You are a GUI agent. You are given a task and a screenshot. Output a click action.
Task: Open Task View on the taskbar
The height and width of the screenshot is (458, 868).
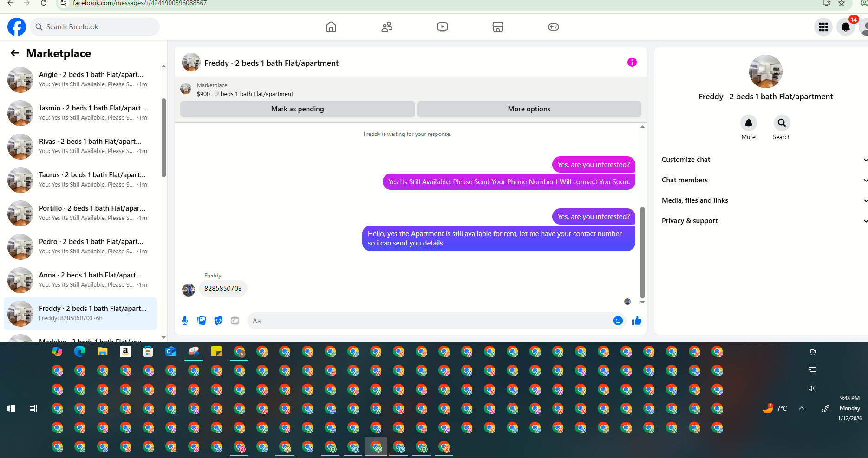[x=33, y=408]
